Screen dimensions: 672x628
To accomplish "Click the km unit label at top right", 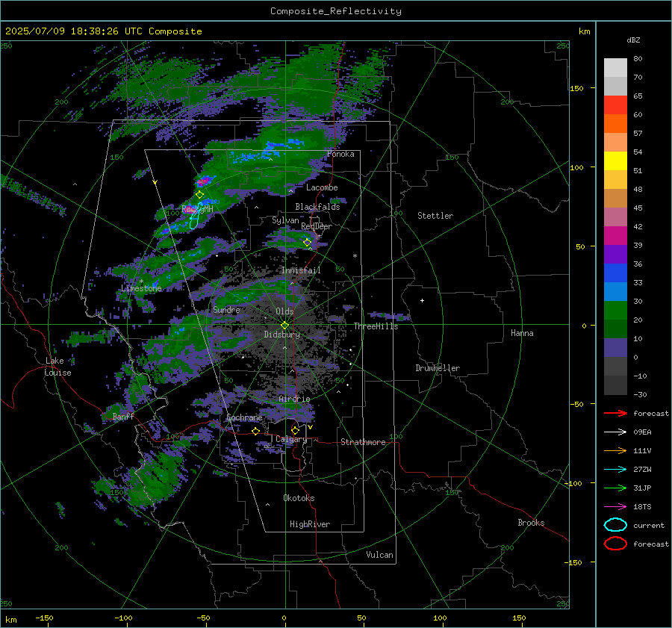I will point(584,31).
